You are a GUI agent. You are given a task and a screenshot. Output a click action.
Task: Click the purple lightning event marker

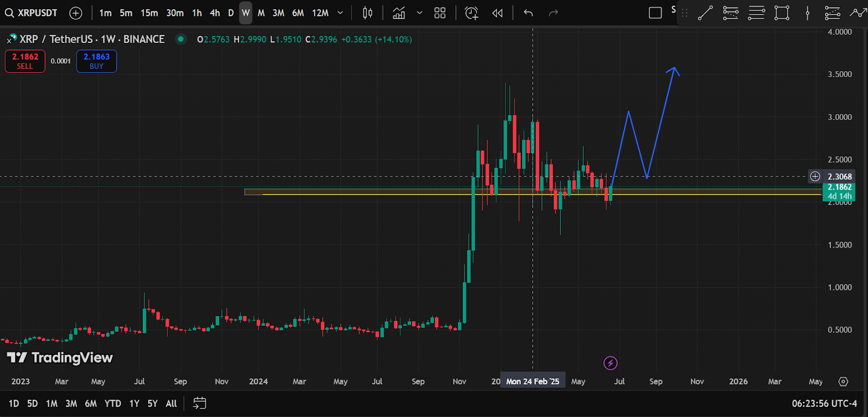click(610, 363)
